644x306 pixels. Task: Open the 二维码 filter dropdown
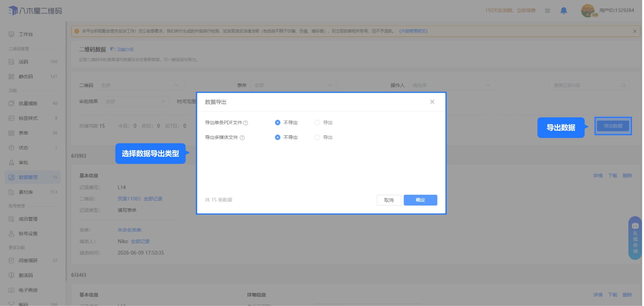(x=141, y=86)
